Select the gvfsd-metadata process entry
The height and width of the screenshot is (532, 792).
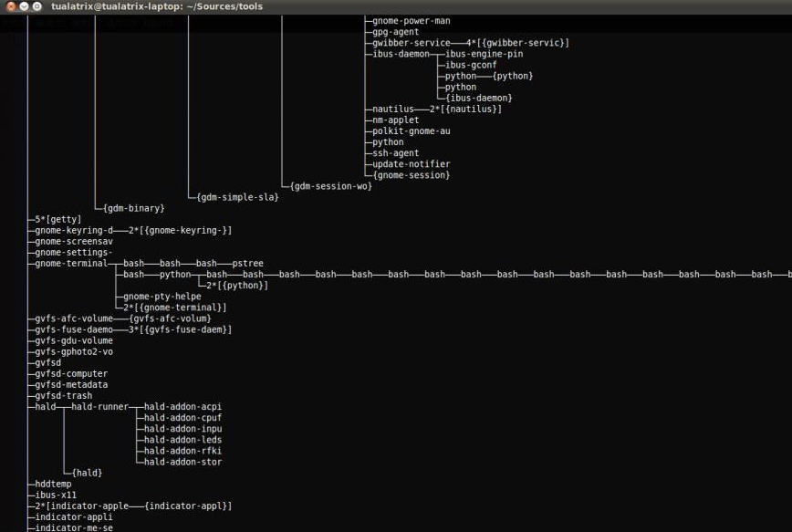click(71, 385)
